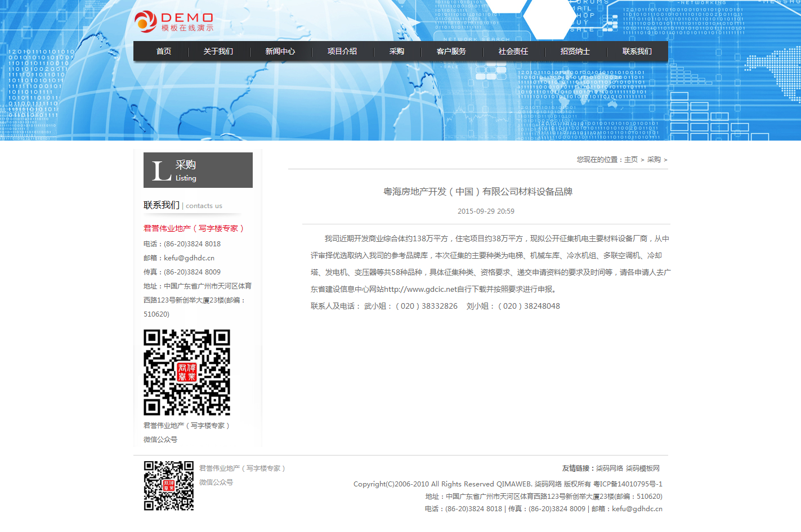
Task: Click 主页 breadcrumb link
Action: pos(631,160)
